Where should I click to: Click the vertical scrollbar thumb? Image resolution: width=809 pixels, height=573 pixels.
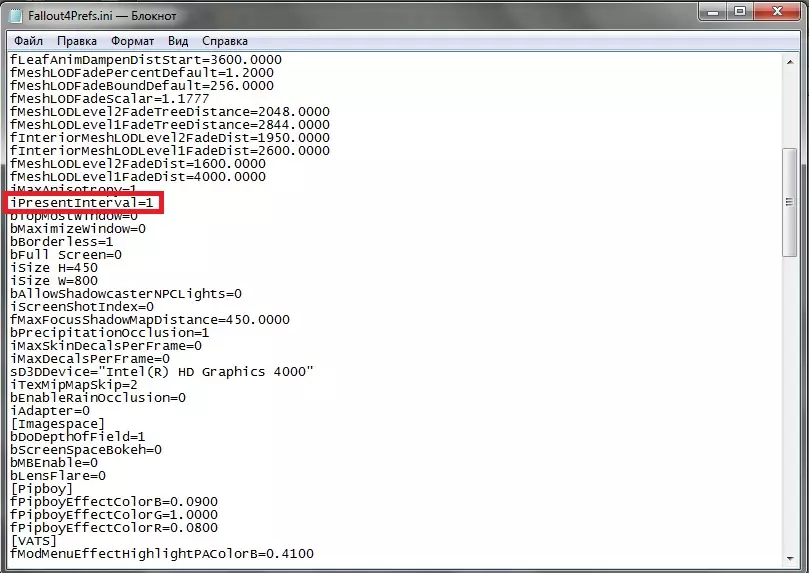[789, 202]
